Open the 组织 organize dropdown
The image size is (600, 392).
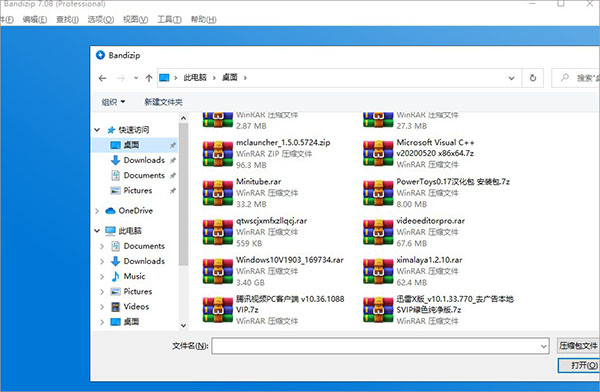(113, 102)
